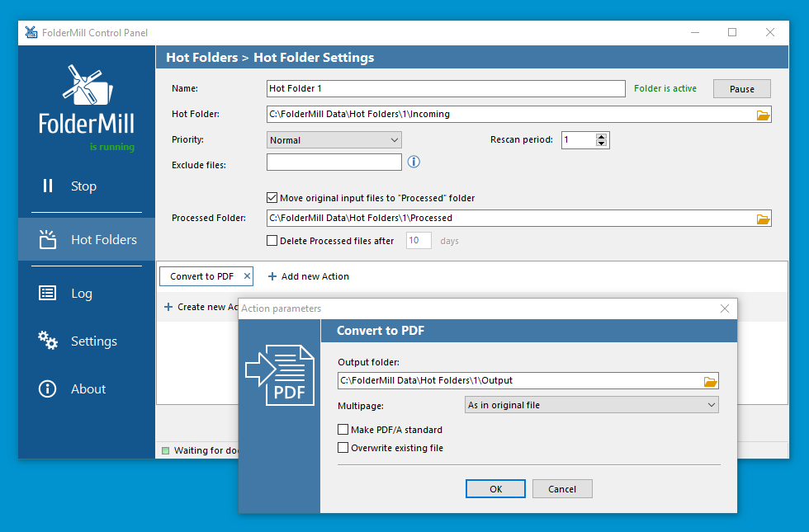Screen dimensions: 809x532
Task: Click Add new Action
Action: click(308, 275)
